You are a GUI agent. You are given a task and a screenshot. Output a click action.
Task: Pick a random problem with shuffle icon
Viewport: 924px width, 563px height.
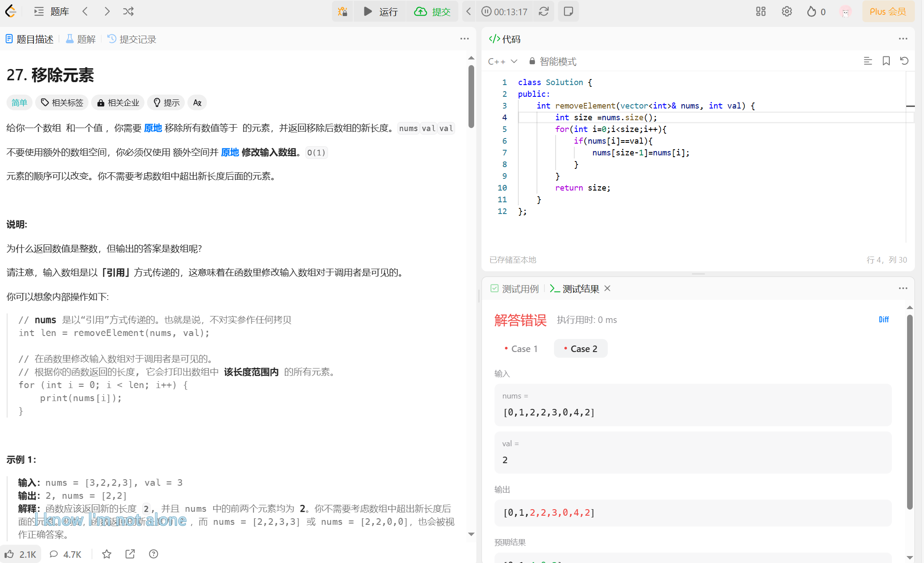(128, 11)
